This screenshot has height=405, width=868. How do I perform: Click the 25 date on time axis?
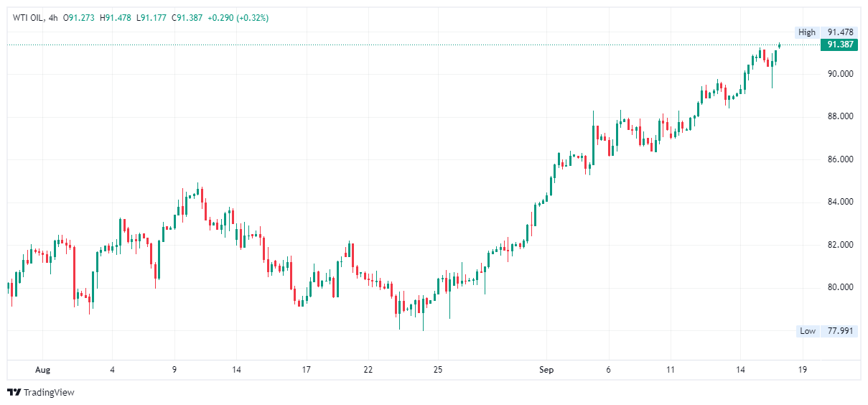pyautogui.click(x=438, y=370)
